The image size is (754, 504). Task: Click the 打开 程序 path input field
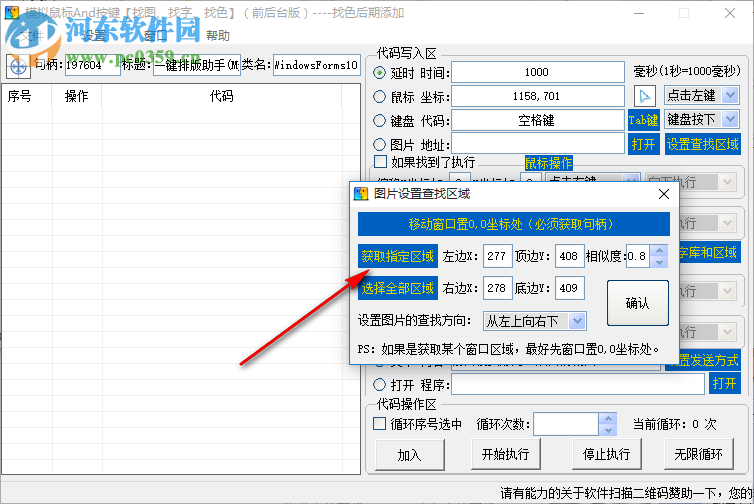pyautogui.click(x=578, y=384)
